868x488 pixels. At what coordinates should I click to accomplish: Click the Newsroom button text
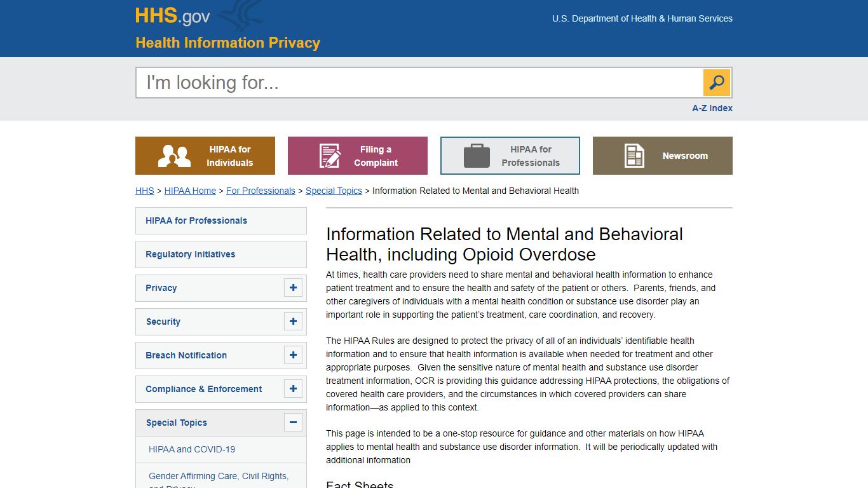tap(685, 156)
